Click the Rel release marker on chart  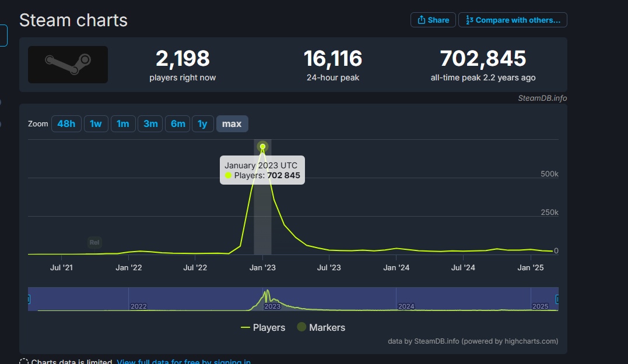click(x=94, y=242)
